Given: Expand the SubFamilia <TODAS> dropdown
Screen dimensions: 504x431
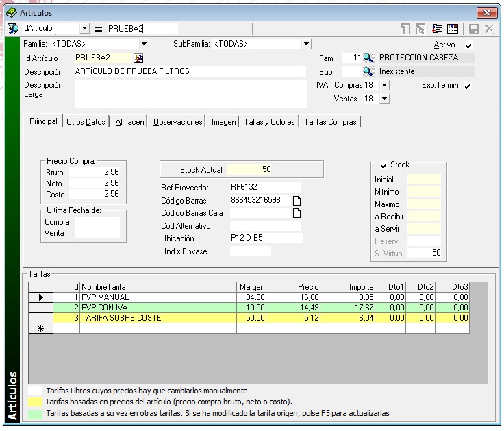Looking at the screenshot, I should click(x=307, y=44).
